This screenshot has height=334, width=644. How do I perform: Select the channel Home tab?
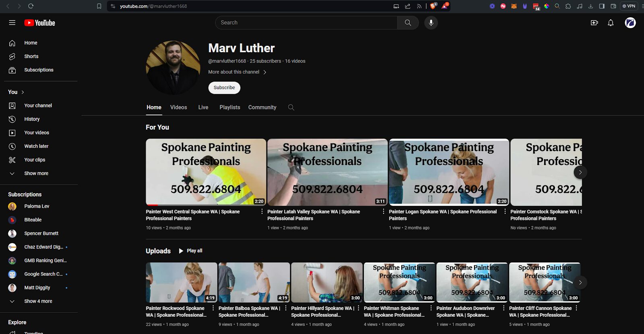[154, 107]
